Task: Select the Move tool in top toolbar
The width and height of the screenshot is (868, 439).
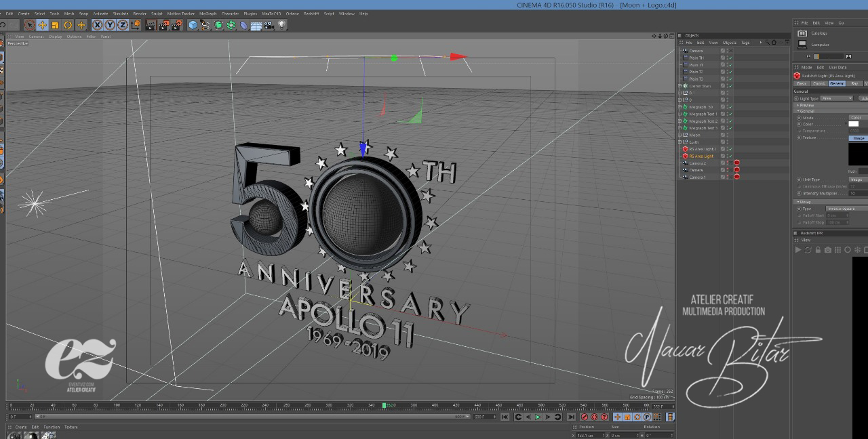Action: click(43, 25)
